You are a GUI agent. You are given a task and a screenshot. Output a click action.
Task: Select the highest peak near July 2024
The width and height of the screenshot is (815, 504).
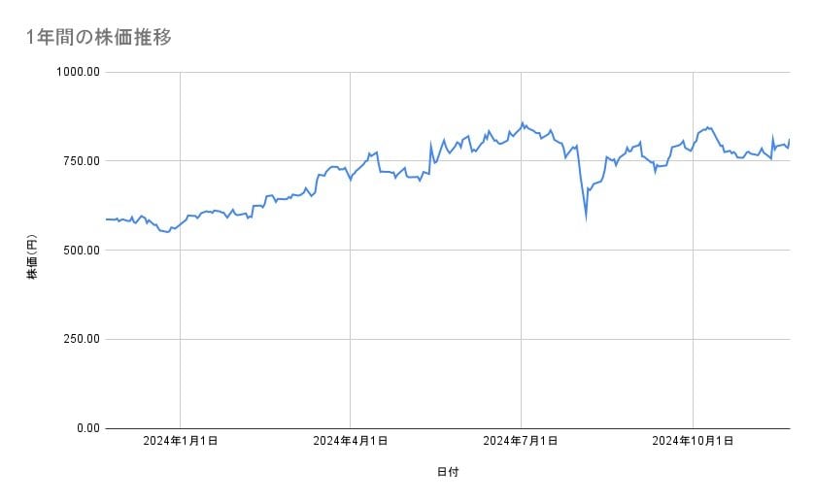(x=523, y=123)
